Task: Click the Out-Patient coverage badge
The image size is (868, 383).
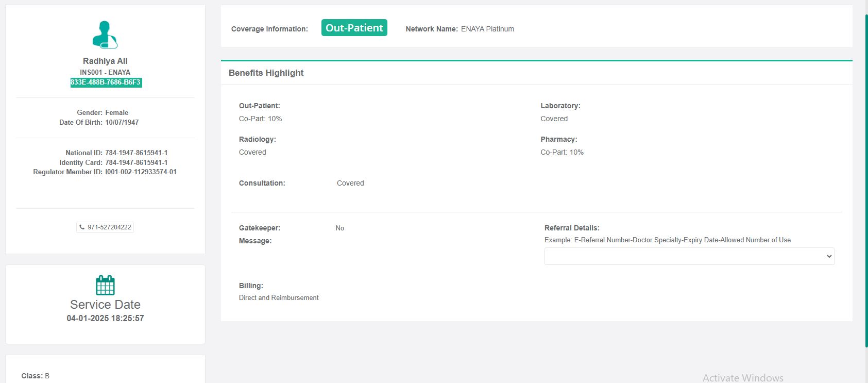Action: pyautogui.click(x=354, y=28)
